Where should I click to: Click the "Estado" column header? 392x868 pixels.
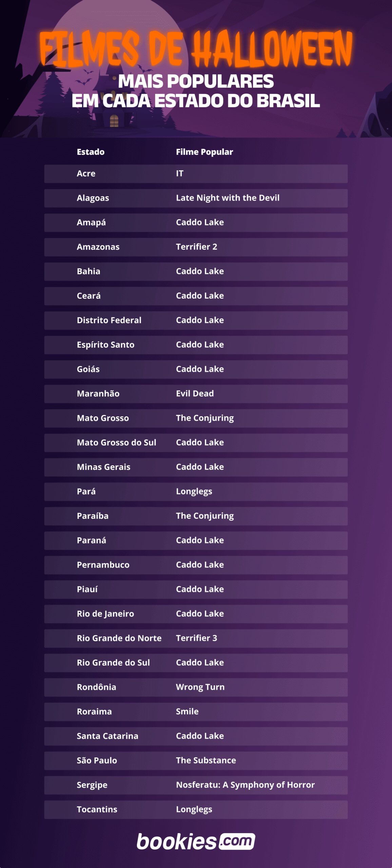(91, 152)
